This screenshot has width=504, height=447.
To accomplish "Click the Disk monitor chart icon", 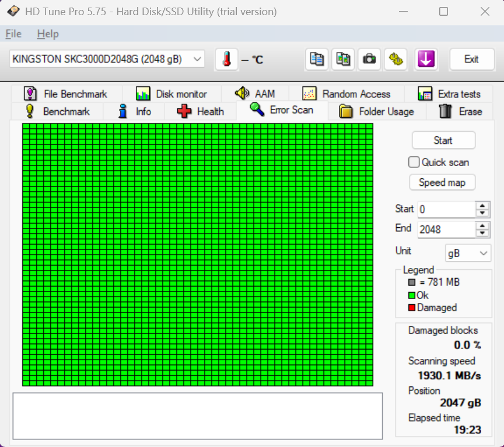I will click(143, 94).
